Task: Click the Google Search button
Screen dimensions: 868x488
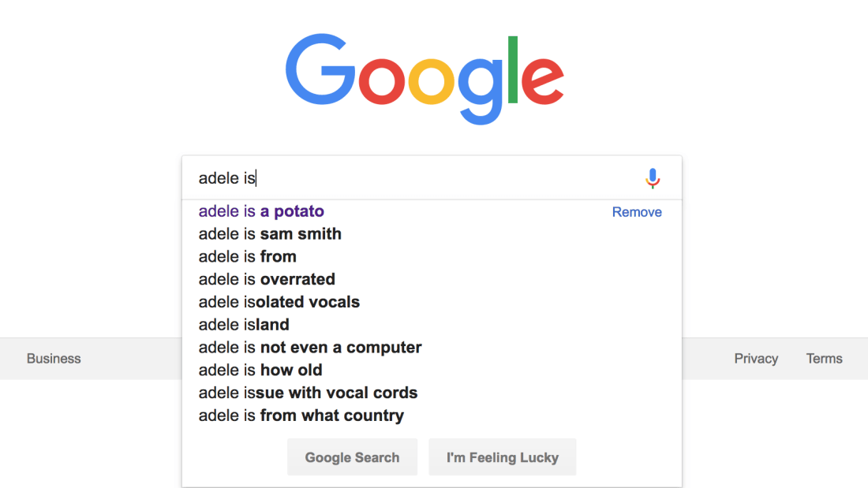Action: pyautogui.click(x=352, y=457)
